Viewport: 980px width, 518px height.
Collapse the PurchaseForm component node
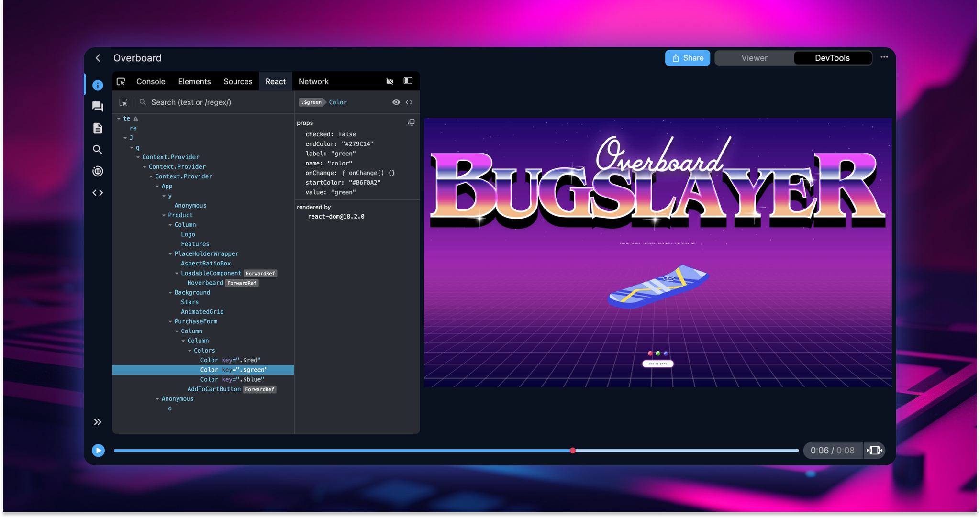point(170,322)
